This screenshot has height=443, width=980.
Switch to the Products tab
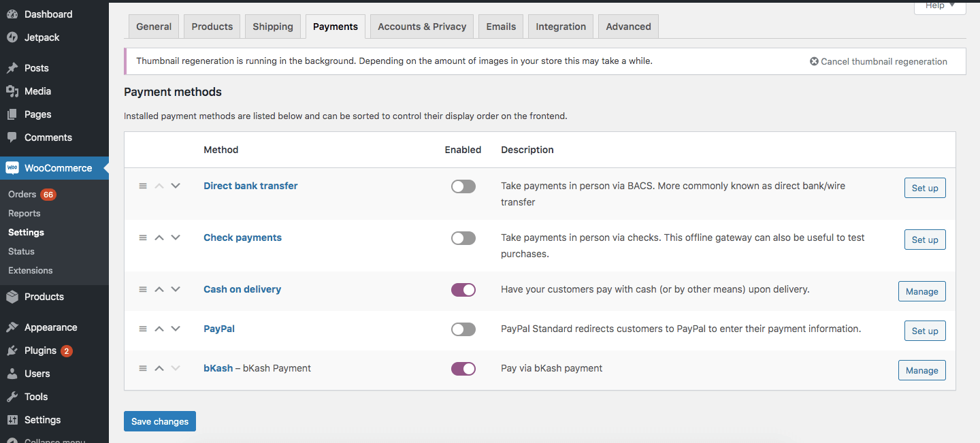point(212,27)
